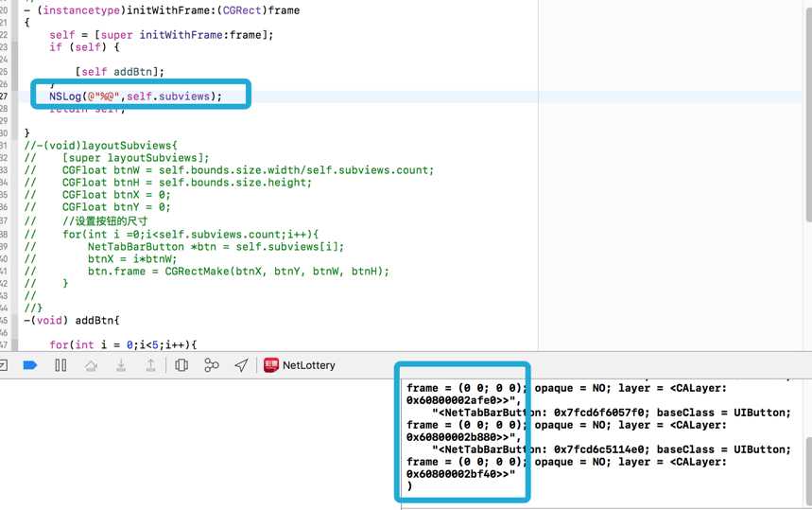Click the commented CGFloat btnX = 0 line
This screenshot has height=510, width=812.
click(97, 195)
